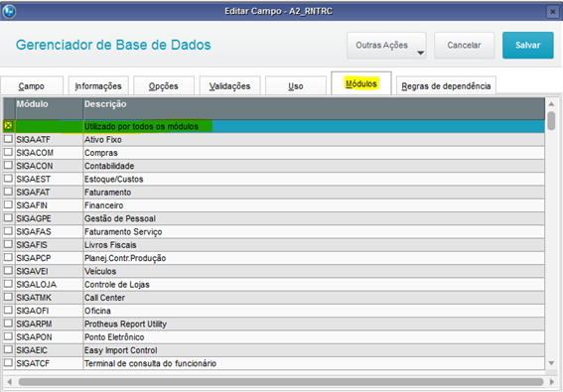Click the Cancelar button
This screenshot has width=563, height=392.
[x=464, y=46]
